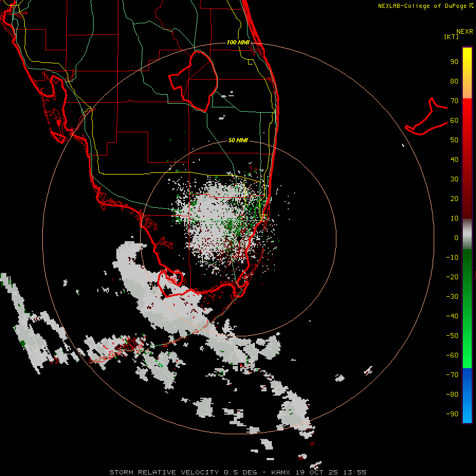
Task: Click the 50 value on velocity scale
Action: coord(454,140)
